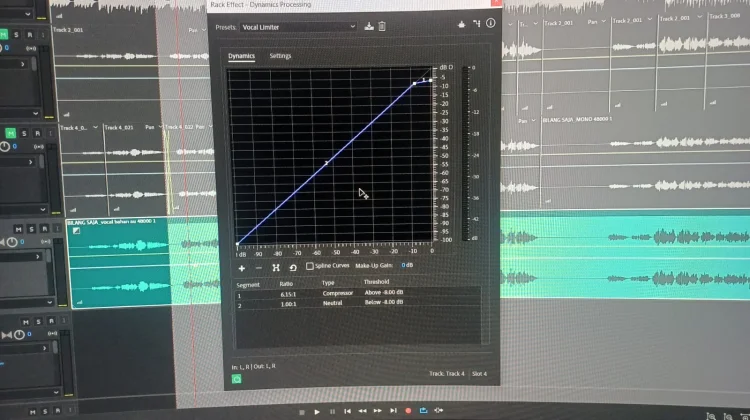The height and width of the screenshot is (420, 750).
Task: Remove a point with the minus icon
Action: coord(259,268)
